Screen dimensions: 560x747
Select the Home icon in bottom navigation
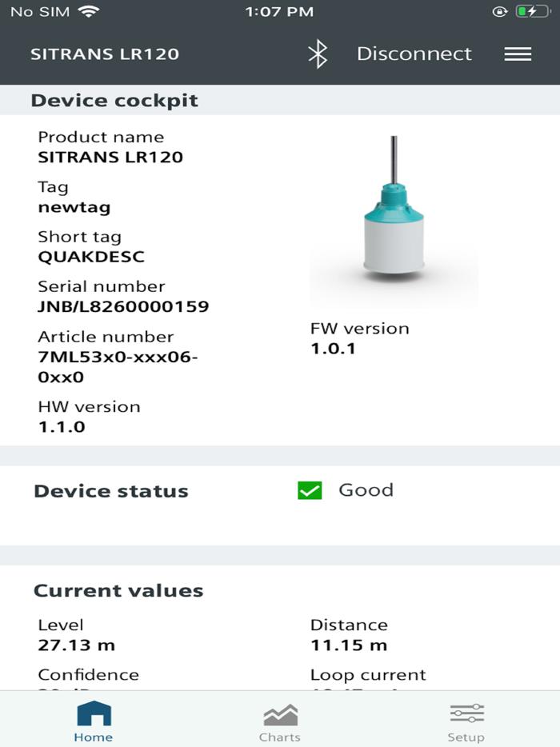pos(94,713)
